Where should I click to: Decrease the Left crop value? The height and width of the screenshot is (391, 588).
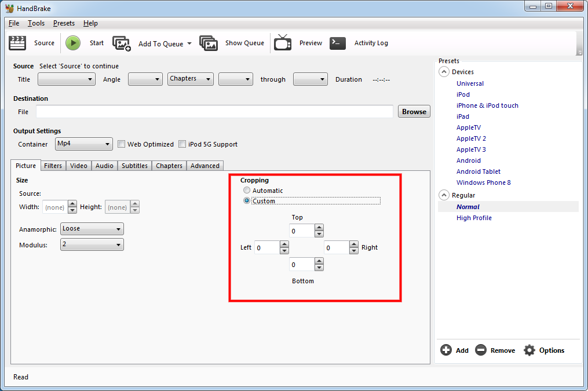(x=284, y=251)
